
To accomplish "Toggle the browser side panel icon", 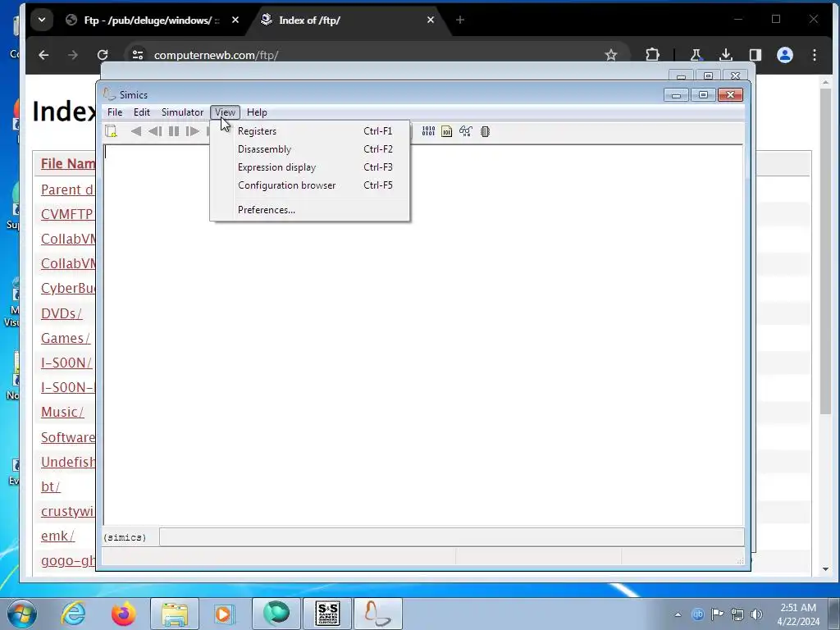I will coord(756,55).
